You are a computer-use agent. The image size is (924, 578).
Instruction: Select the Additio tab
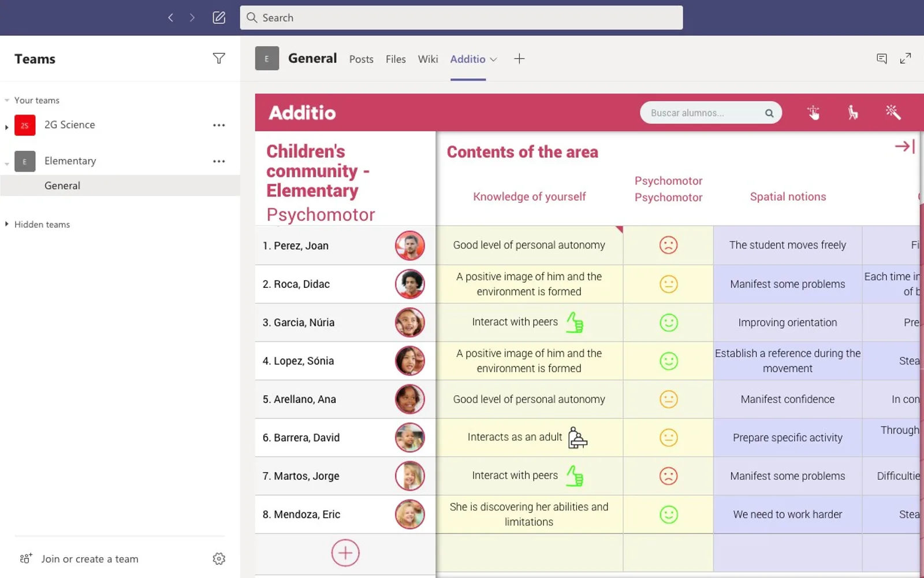[467, 59]
